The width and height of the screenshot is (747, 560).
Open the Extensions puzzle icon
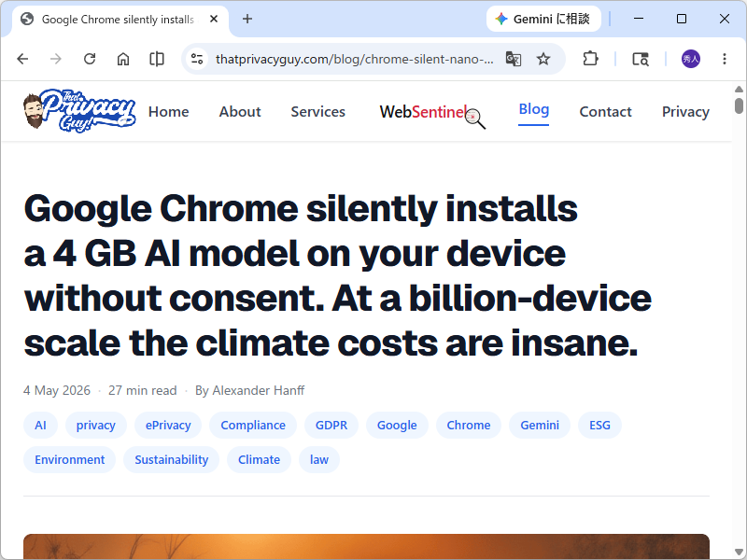590,59
